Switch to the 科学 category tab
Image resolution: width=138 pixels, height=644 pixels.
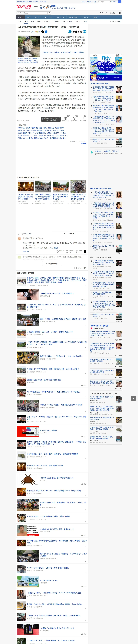point(71,21)
